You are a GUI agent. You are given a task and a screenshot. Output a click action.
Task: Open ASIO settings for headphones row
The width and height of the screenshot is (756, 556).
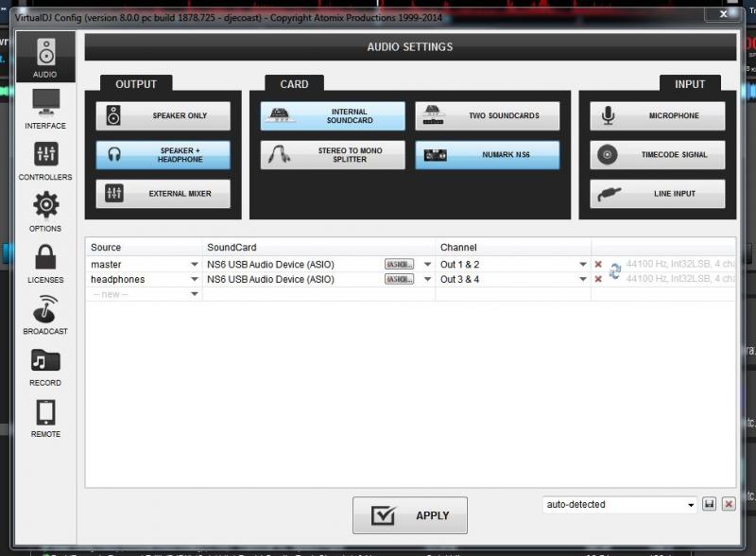tap(399, 280)
